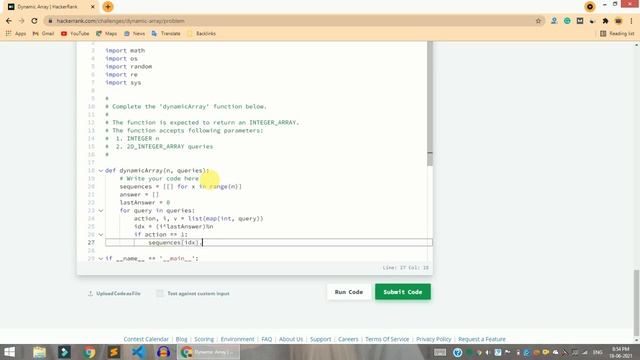Open the on-screen keyboard tray icon
Screen dimensions: 640x360
click(x=440, y=352)
